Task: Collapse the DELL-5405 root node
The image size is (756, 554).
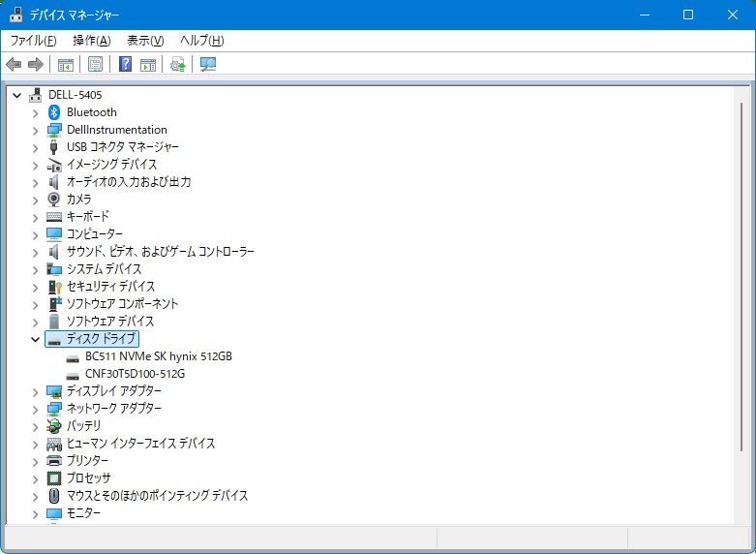Action: (16, 96)
